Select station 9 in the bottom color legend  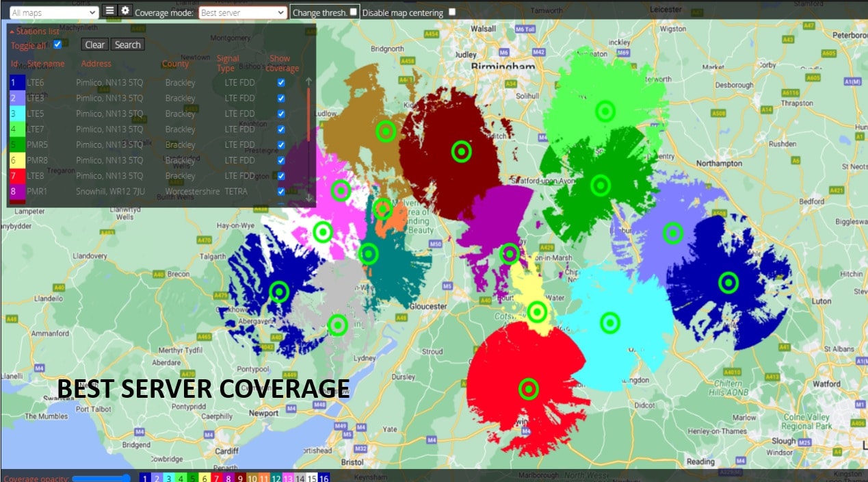[239, 479]
